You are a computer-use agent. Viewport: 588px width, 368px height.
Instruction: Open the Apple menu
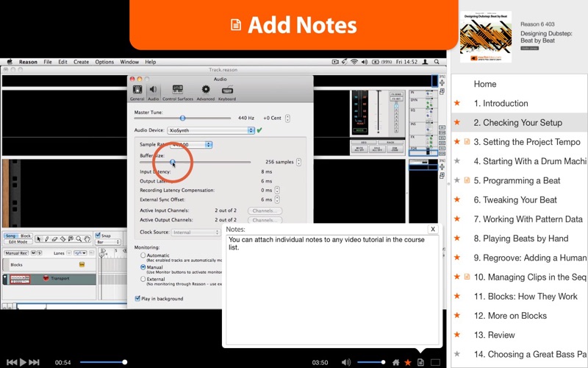(10, 62)
